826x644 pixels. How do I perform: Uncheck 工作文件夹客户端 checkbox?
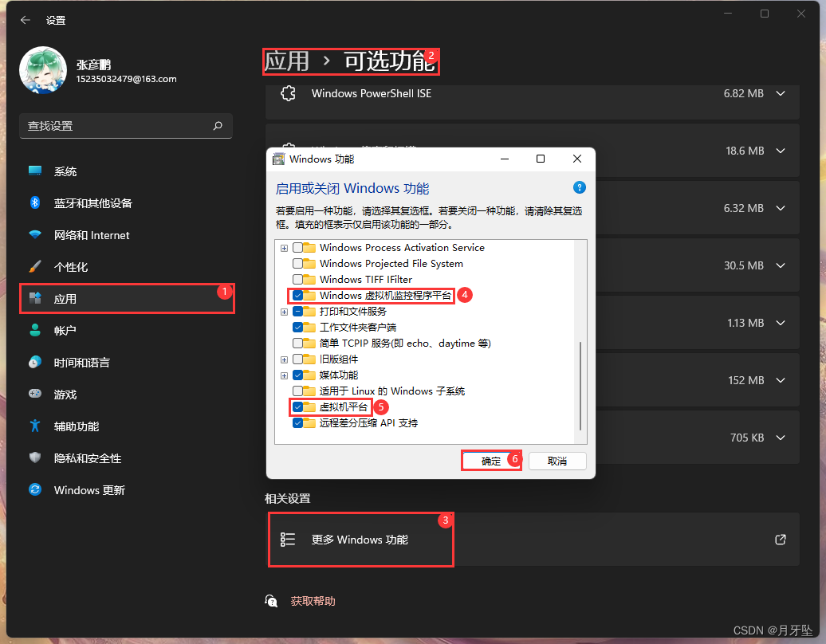point(297,327)
